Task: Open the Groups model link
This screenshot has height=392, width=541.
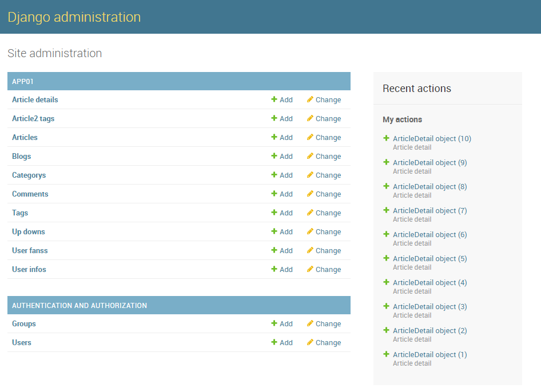Action: click(x=24, y=324)
